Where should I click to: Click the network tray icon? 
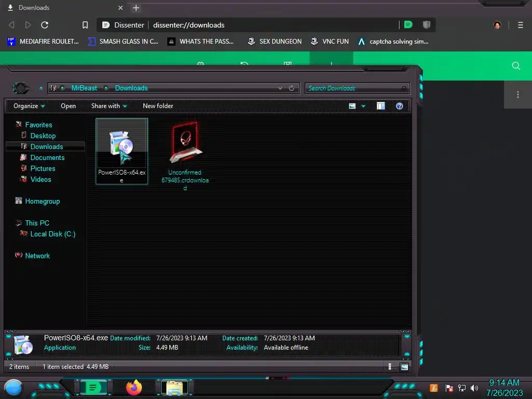click(x=462, y=388)
